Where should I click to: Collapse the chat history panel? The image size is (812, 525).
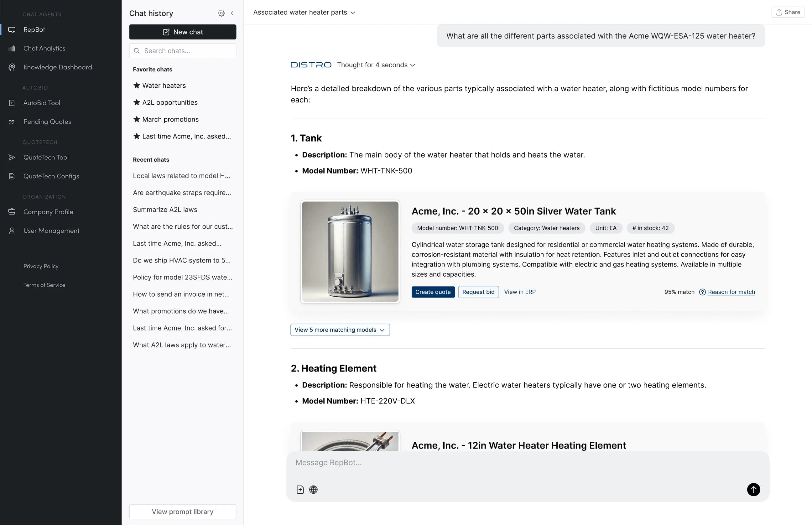pyautogui.click(x=232, y=13)
